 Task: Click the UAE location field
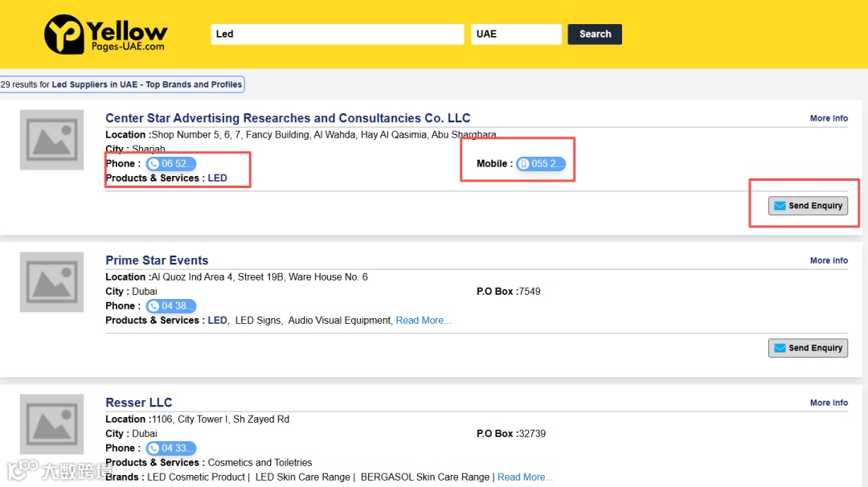pos(516,34)
